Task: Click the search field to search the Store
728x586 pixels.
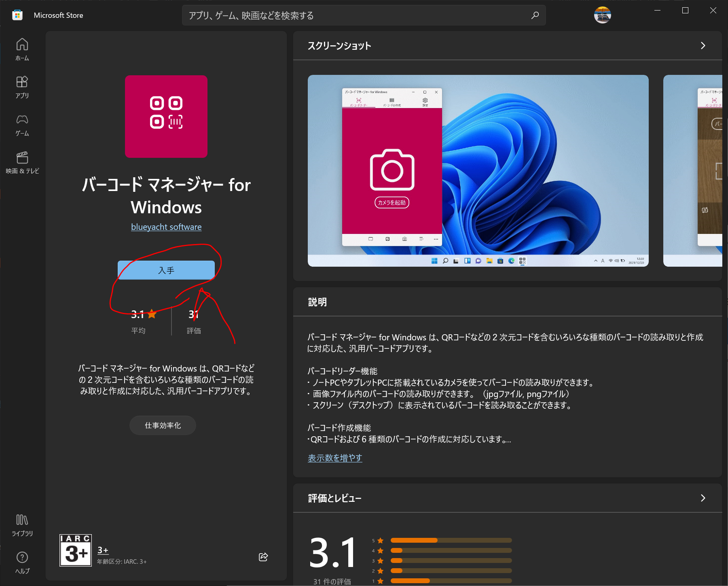Action: [364, 15]
